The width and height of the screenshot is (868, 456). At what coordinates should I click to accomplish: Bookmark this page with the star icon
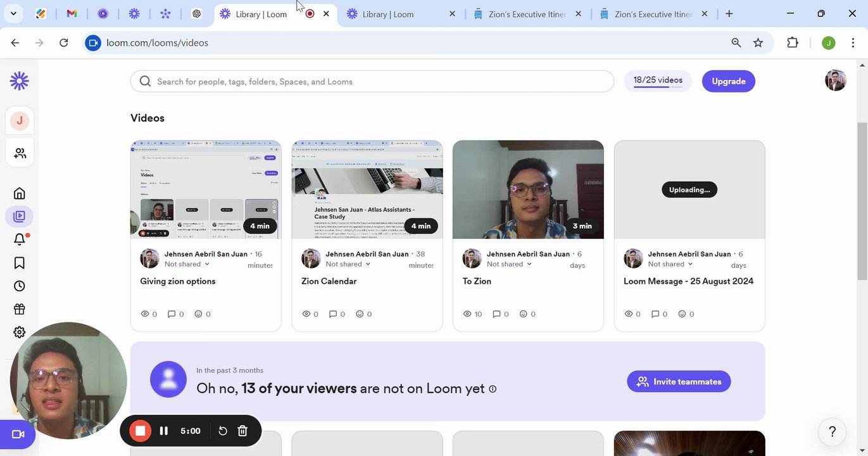tap(758, 43)
